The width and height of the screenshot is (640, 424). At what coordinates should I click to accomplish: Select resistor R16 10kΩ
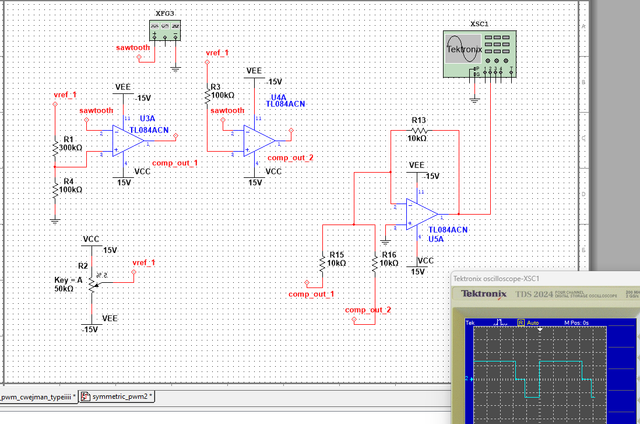pyautogui.click(x=375, y=262)
